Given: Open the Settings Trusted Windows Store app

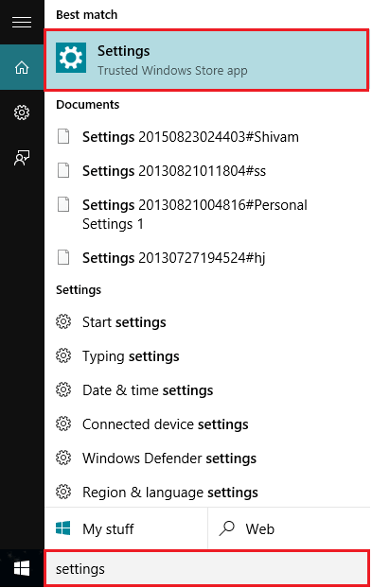Looking at the screenshot, I should coord(206,60).
